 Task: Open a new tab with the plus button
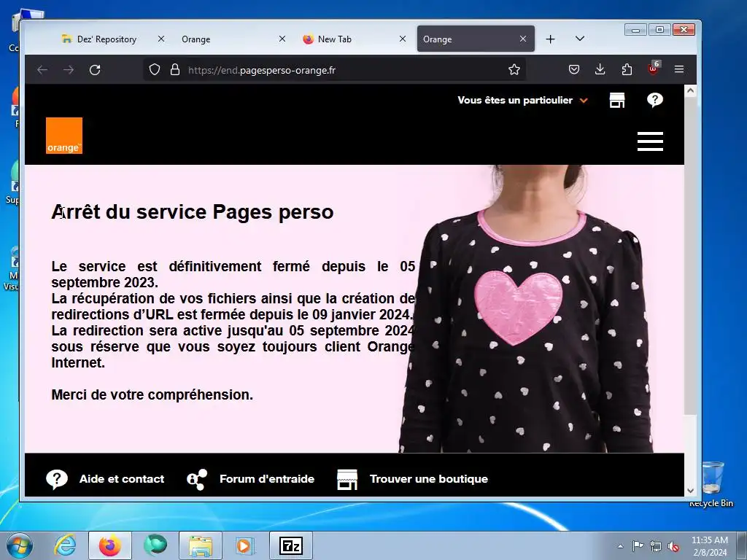tap(550, 39)
